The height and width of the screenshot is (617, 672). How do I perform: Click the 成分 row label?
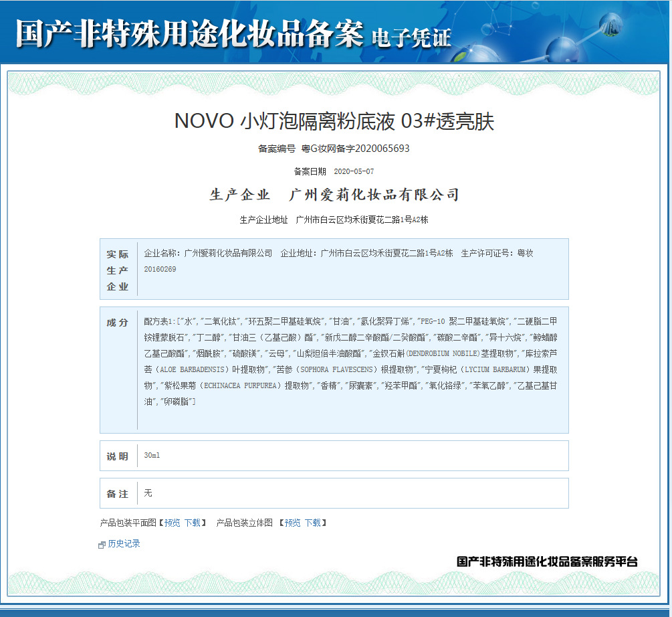[x=118, y=323]
